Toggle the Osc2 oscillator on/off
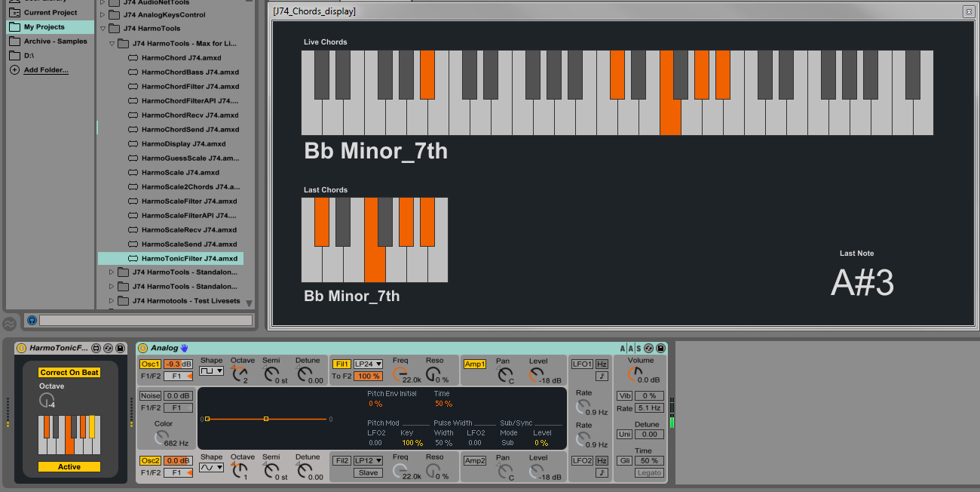The image size is (980, 492). [x=150, y=460]
